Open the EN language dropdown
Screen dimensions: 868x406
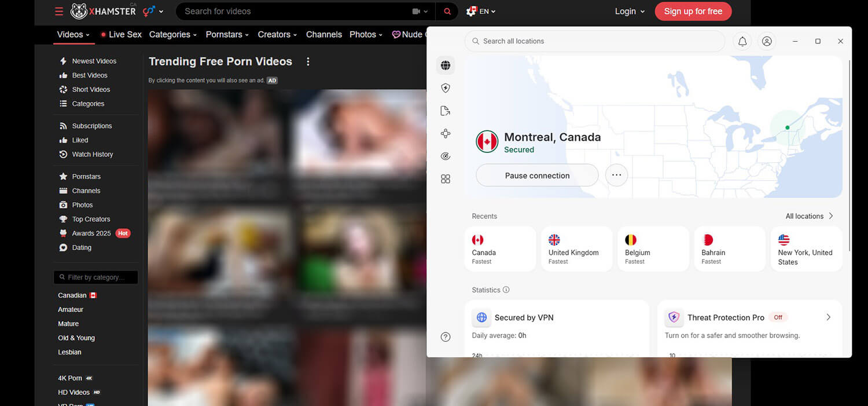click(x=480, y=11)
